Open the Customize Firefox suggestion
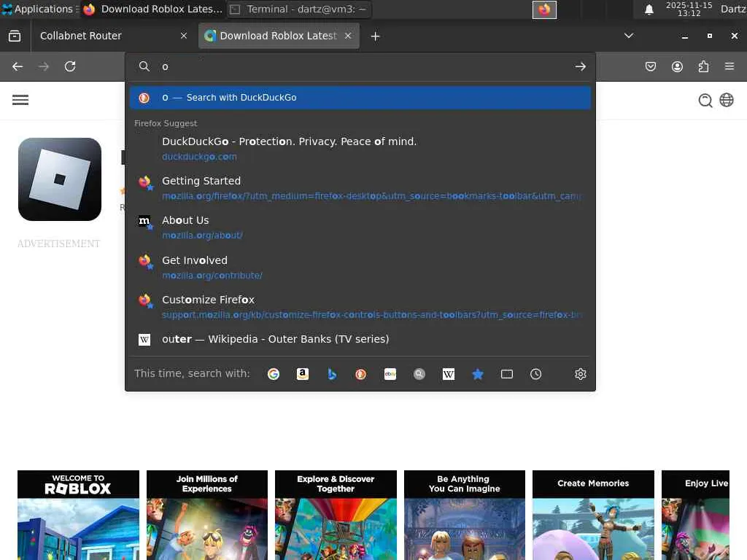The image size is (747, 560). pyautogui.click(x=360, y=307)
